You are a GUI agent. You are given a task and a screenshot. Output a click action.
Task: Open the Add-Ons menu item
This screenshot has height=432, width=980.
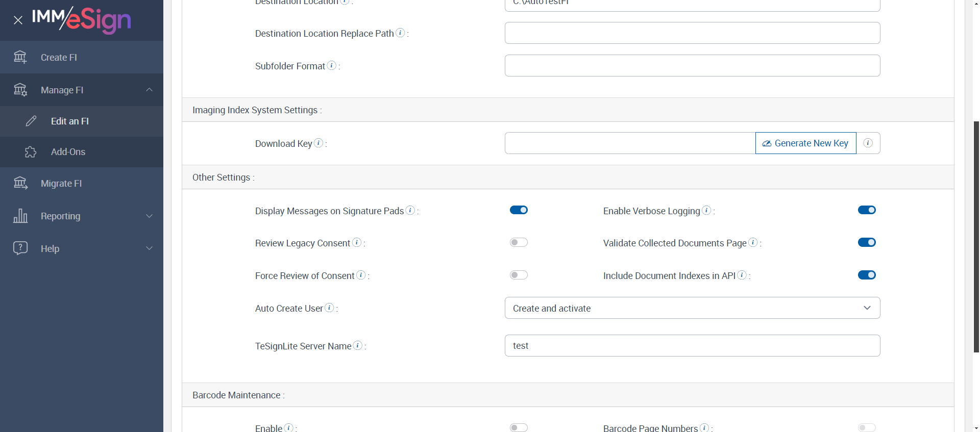pos(68,152)
